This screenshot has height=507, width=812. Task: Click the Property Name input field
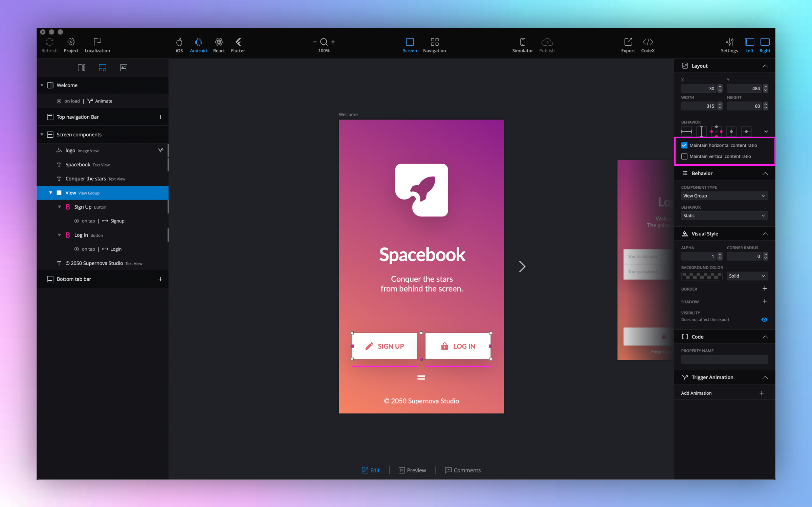pyautogui.click(x=724, y=360)
